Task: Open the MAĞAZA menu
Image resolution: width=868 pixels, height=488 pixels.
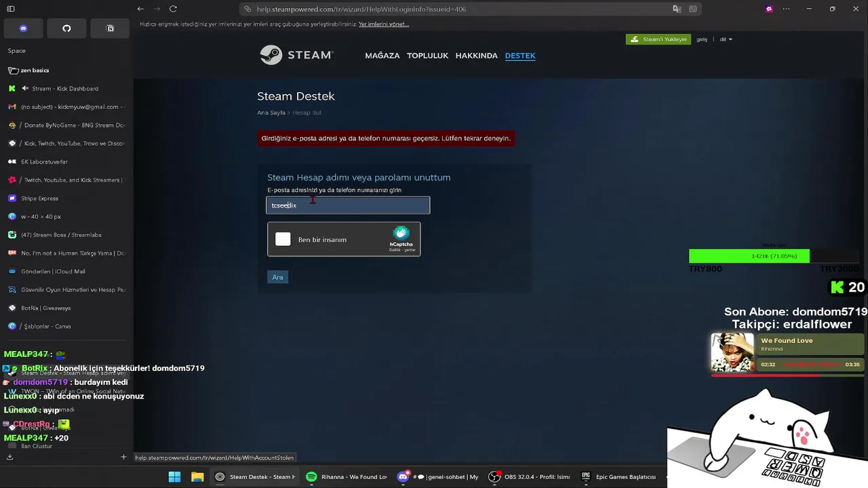Action: click(x=382, y=56)
